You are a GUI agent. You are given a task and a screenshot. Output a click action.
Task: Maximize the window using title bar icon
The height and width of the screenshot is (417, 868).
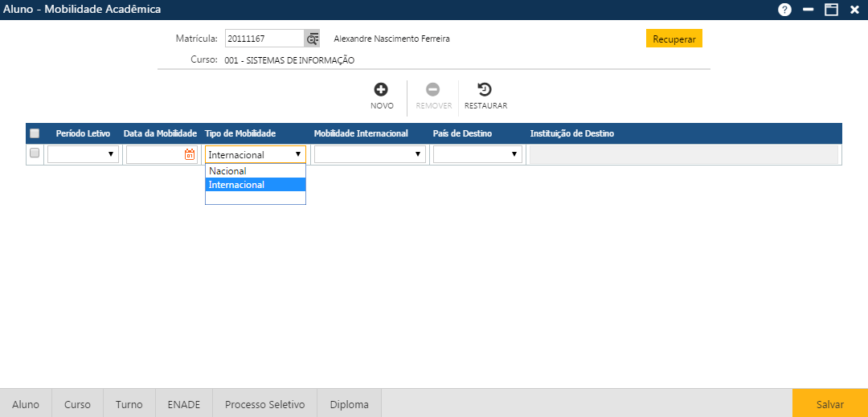point(831,10)
